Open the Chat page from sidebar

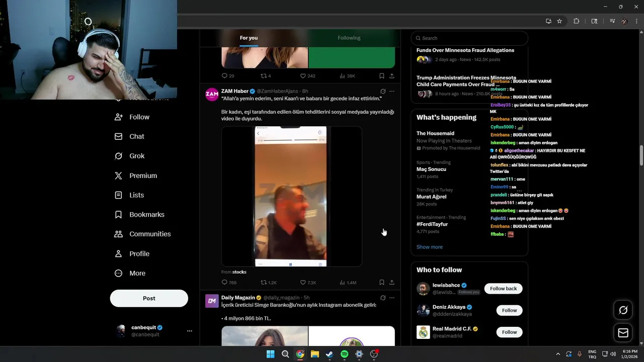pyautogui.click(x=129, y=136)
